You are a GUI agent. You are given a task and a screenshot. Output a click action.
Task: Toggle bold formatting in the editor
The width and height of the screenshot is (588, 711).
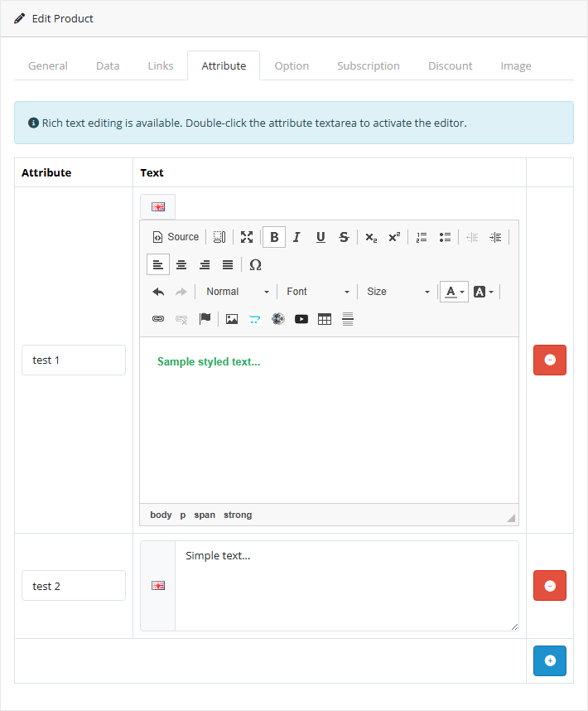coord(274,237)
